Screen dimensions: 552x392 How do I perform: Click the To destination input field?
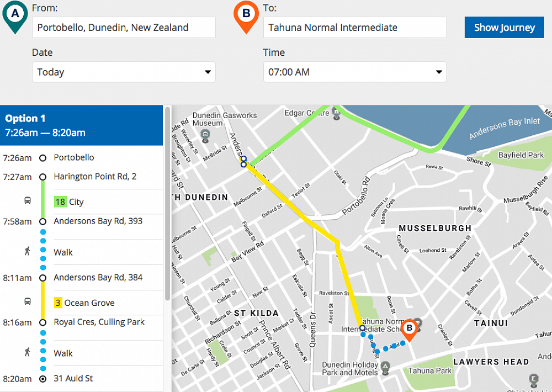point(354,27)
